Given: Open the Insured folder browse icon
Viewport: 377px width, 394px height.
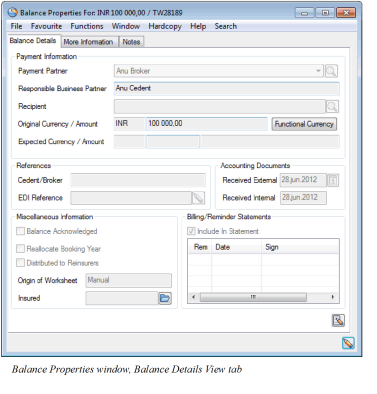Looking at the screenshot, I should (x=165, y=298).
